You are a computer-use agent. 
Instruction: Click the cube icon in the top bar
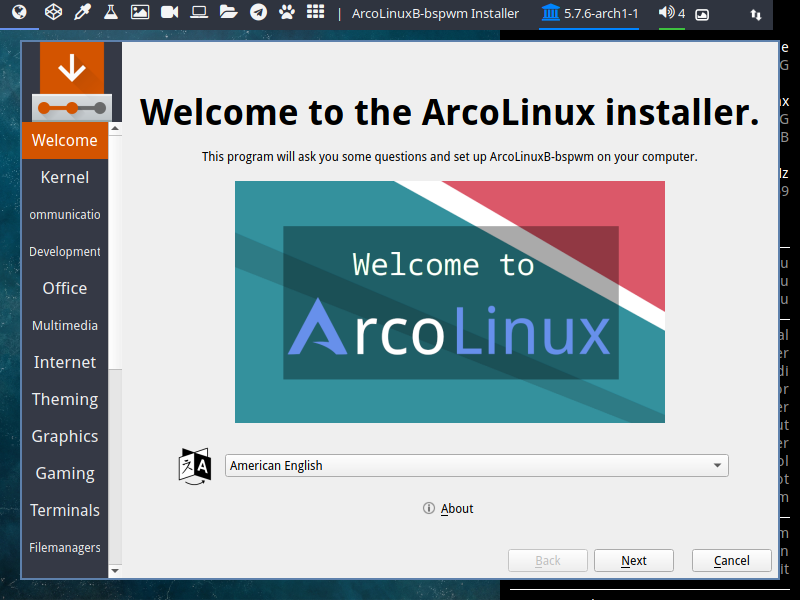(54, 12)
